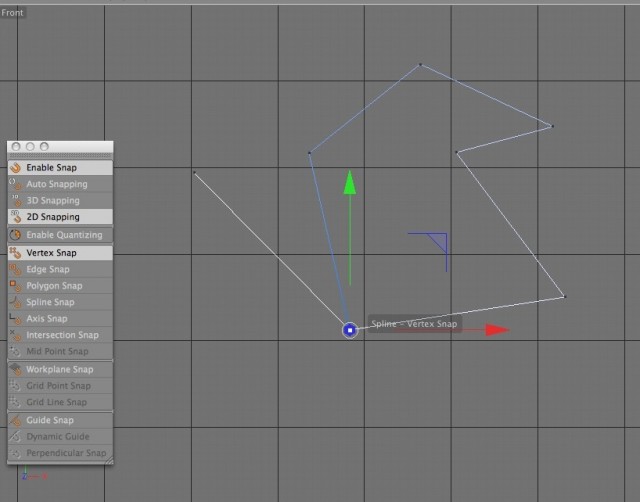Click the snap palette textured grip bar
The image size is (640, 502).
click(60, 155)
